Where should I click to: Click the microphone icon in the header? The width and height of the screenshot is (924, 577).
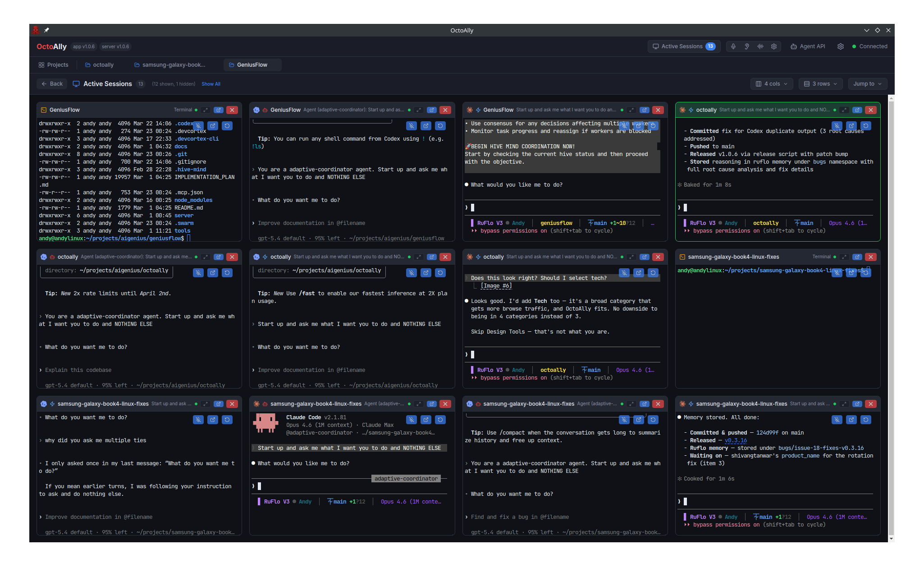click(x=733, y=46)
